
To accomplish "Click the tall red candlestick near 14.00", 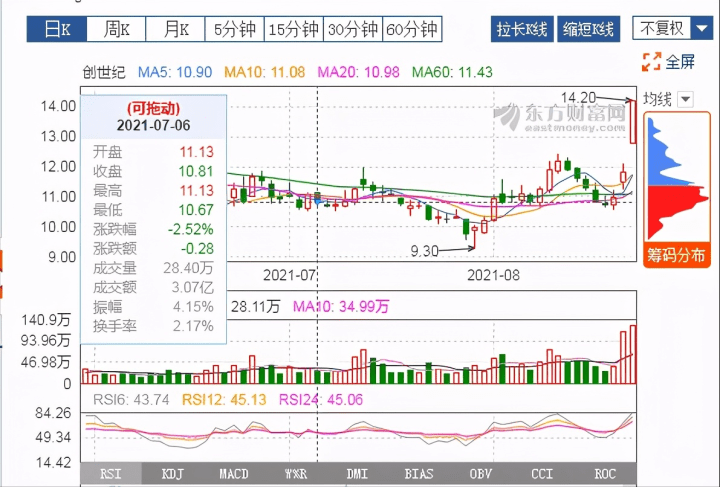I will (634, 120).
